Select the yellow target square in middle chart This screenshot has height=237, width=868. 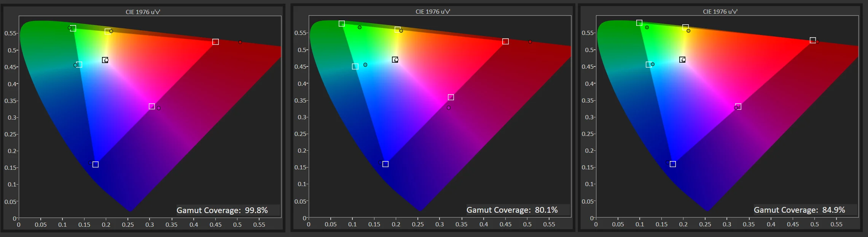tap(398, 30)
